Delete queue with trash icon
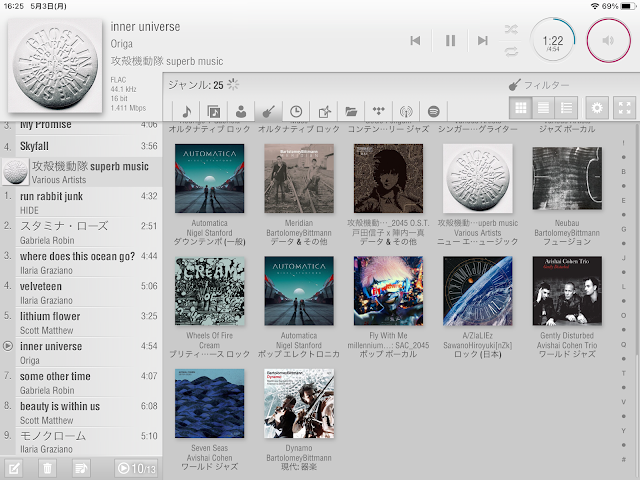 point(47,468)
